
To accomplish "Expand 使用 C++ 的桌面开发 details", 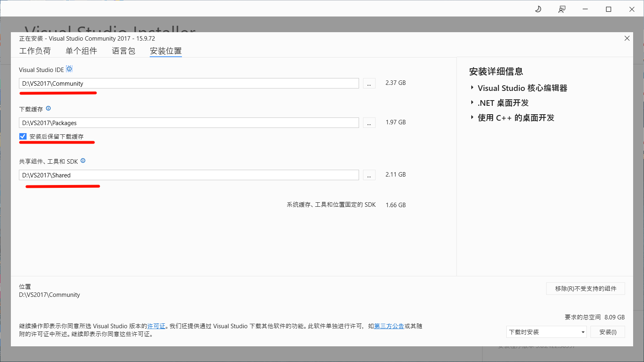I will [472, 117].
